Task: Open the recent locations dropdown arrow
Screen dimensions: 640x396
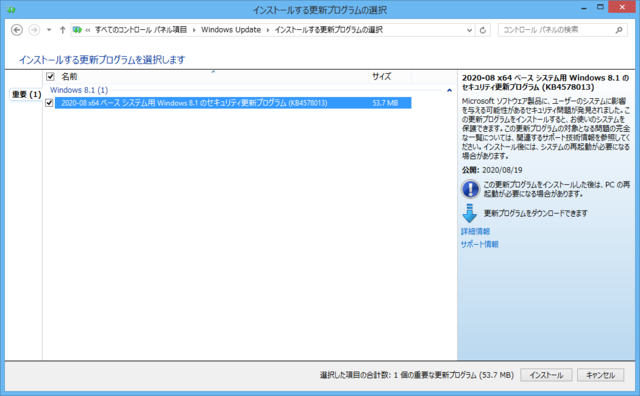Action: pos(49,30)
